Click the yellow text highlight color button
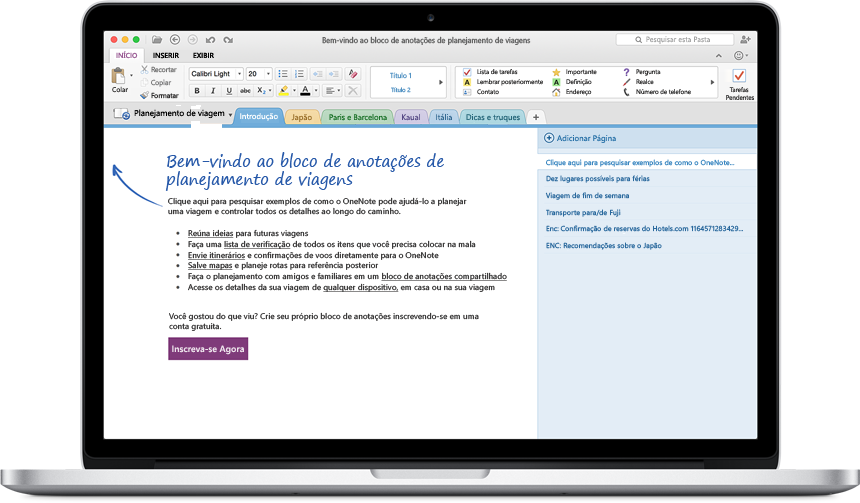The width and height of the screenshot is (860, 503). [284, 91]
